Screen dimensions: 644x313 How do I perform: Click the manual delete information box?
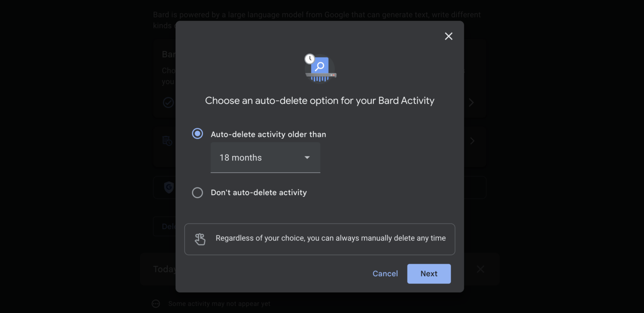[320, 239]
